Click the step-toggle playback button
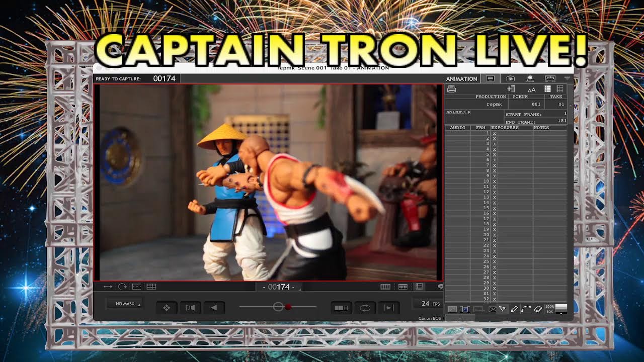This screenshot has width=644, height=362. 190,308
